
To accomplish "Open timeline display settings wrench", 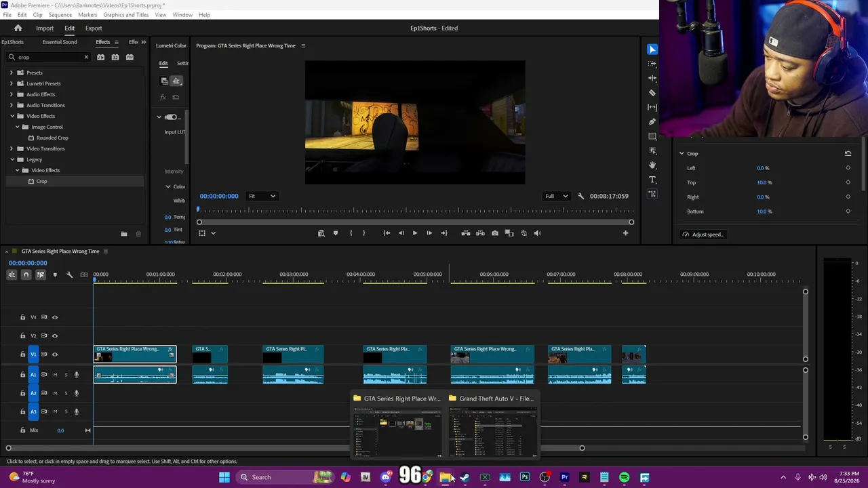I will 69,274.
